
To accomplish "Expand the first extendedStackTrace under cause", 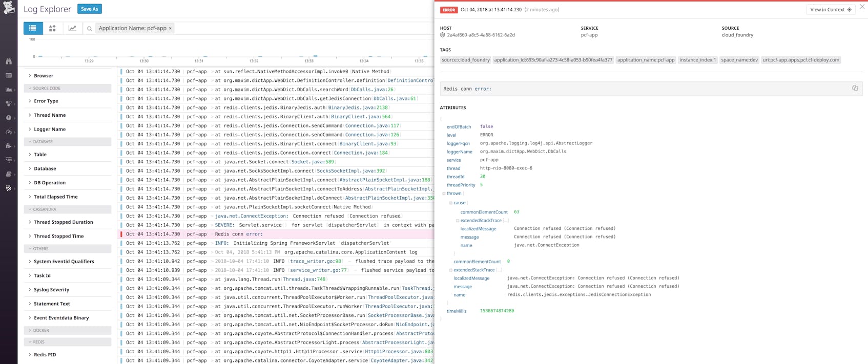I will 458,221.
